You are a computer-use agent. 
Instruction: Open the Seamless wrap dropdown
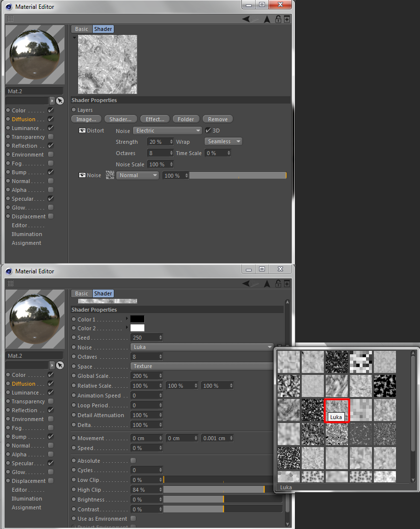223,141
